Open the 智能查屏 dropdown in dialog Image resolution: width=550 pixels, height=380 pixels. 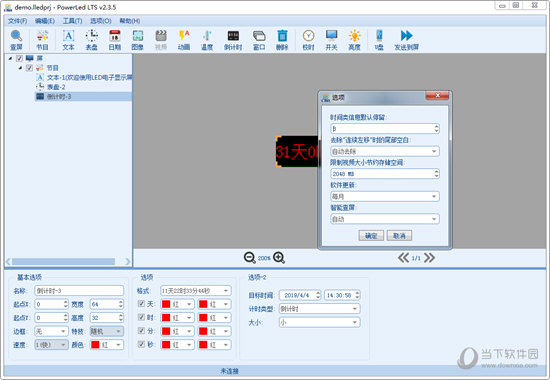click(x=385, y=219)
